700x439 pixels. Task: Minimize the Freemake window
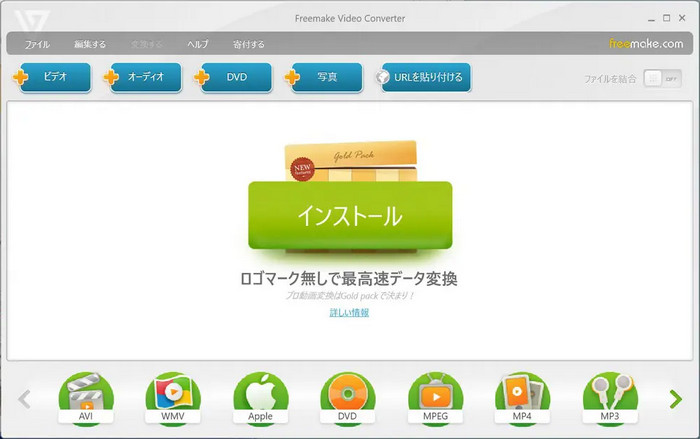pos(651,18)
